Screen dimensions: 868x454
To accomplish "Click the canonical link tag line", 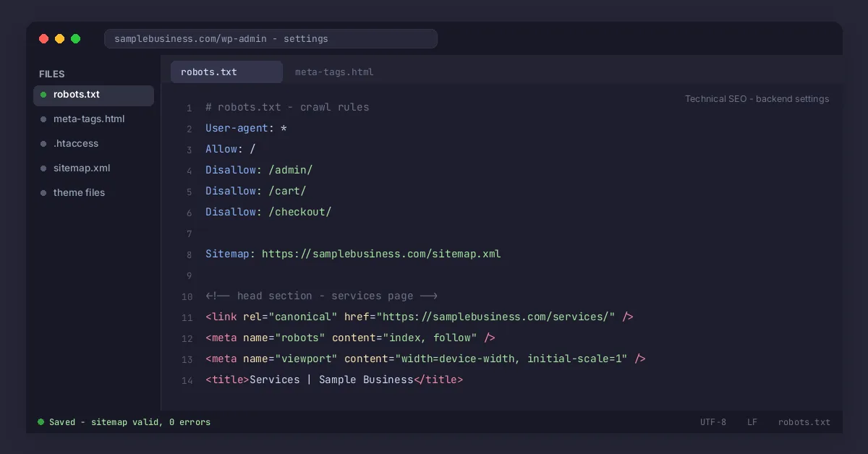I will (x=420, y=317).
